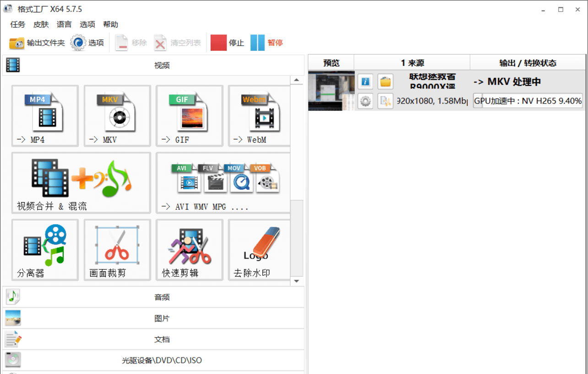Select the MP4 conversion tool
This screenshot has width=588, height=374.
tap(44, 115)
